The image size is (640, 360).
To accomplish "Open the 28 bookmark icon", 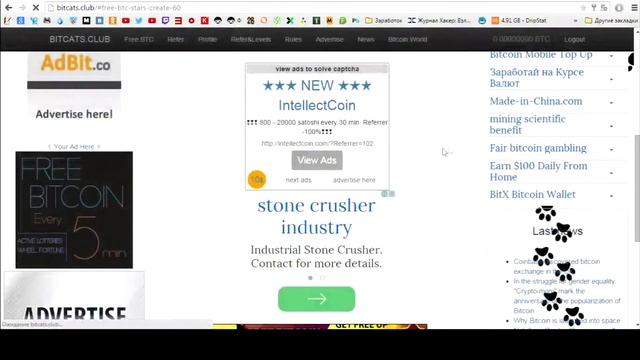I will 251,20.
